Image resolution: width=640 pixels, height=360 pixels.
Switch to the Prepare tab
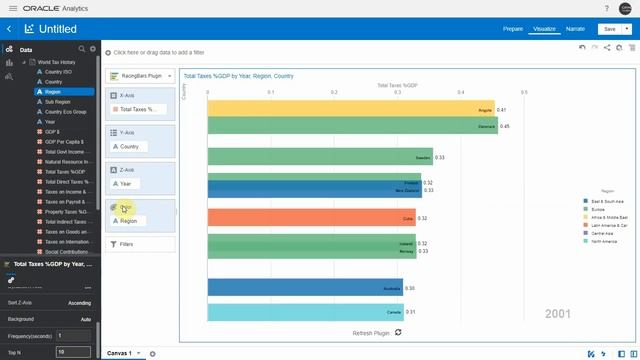click(513, 29)
